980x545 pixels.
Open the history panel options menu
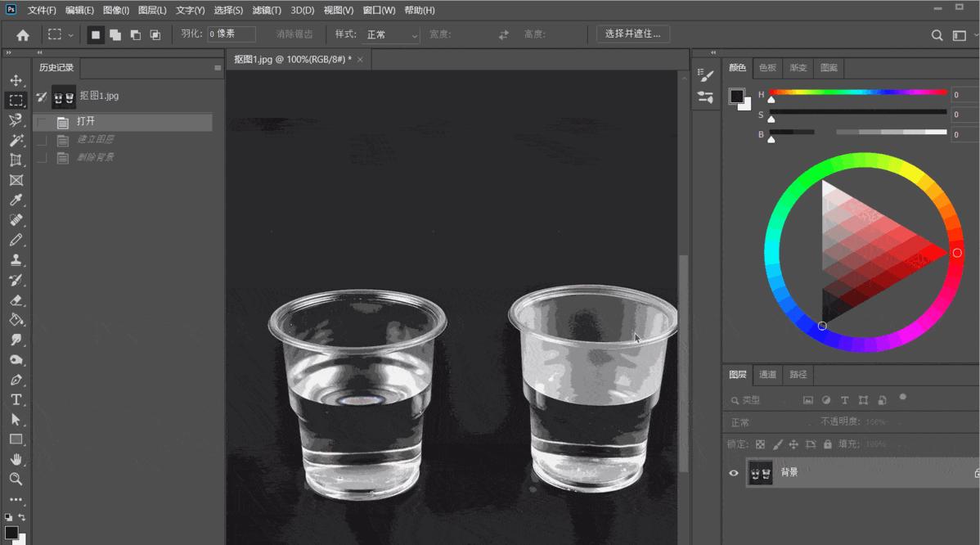(x=218, y=67)
